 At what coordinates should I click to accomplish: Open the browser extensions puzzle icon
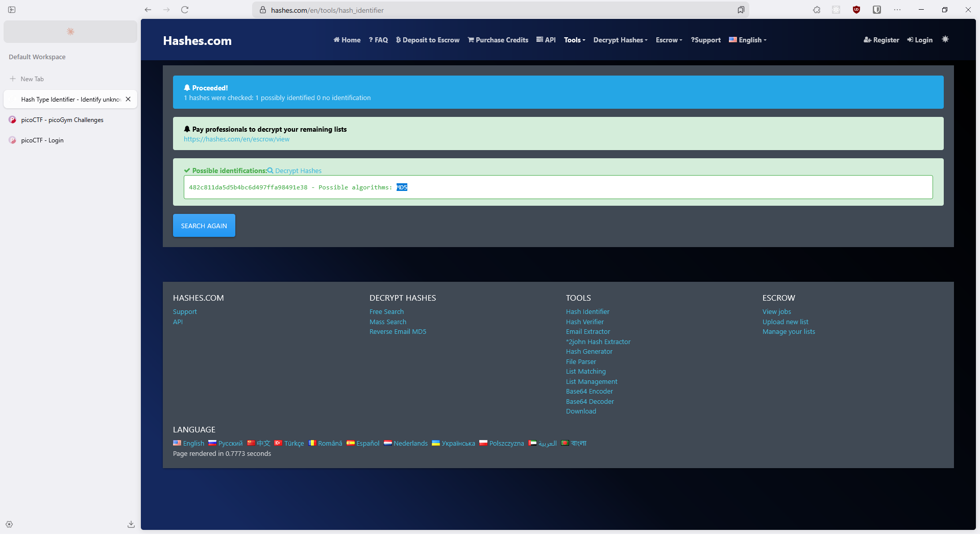[x=817, y=10]
